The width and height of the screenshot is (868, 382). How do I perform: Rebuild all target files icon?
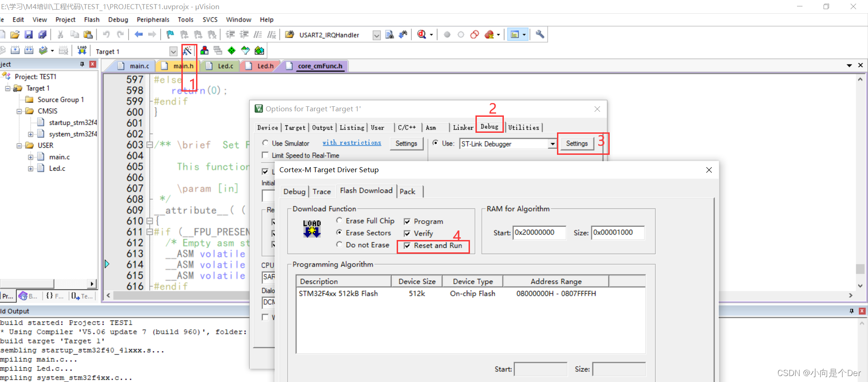pos(29,51)
